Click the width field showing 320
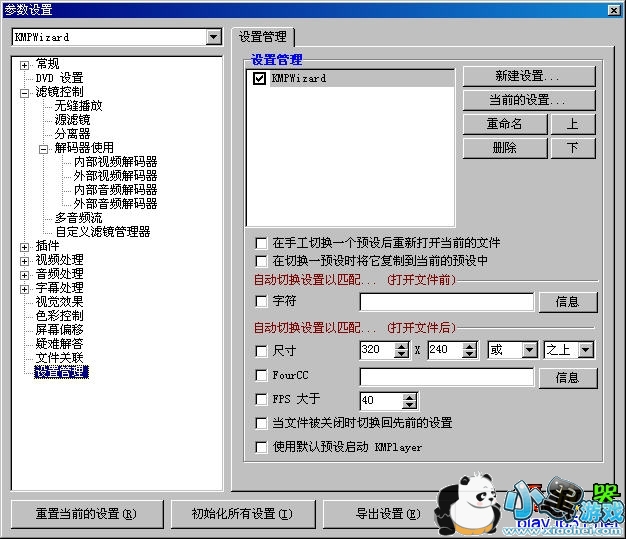The width and height of the screenshot is (626, 539). 377,350
